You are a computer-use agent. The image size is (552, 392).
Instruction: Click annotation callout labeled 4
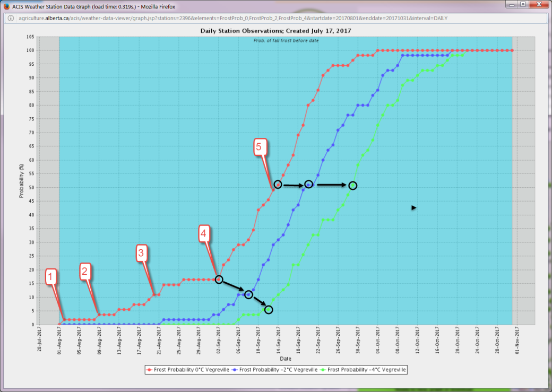(205, 232)
